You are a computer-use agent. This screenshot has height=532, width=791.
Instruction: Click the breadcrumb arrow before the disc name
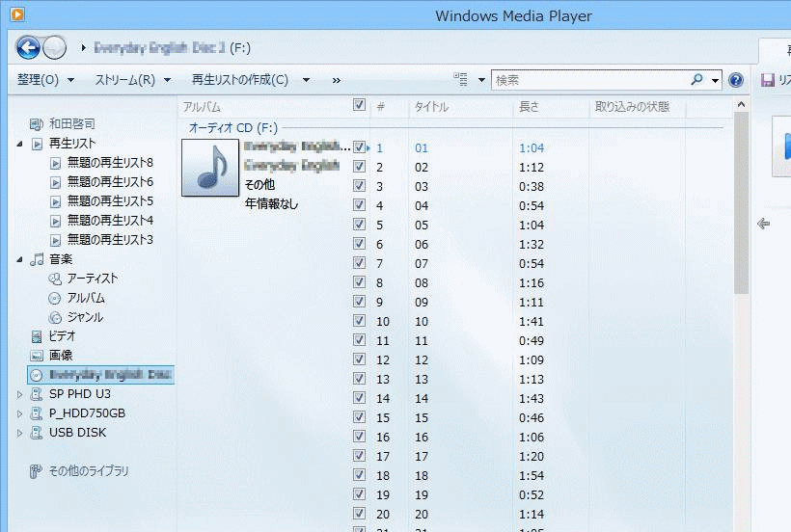(83, 48)
